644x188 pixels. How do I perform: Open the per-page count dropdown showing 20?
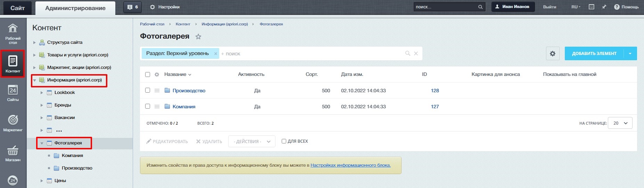pos(620,123)
